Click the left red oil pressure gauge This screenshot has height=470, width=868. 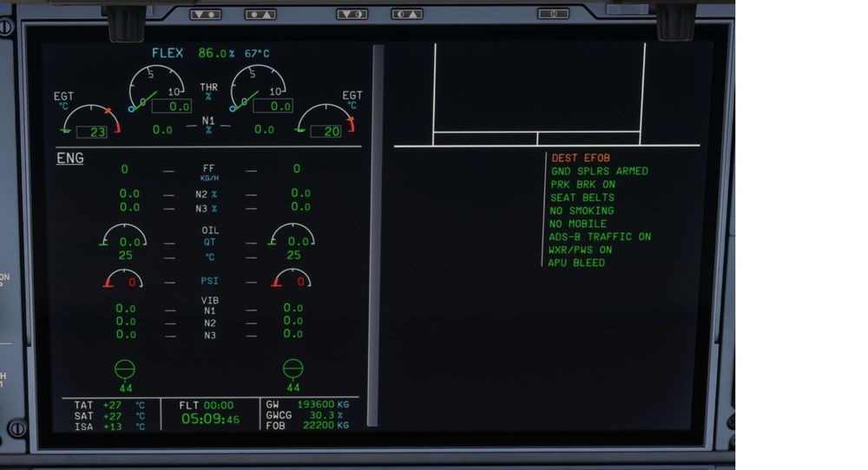pyautogui.click(x=123, y=278)
